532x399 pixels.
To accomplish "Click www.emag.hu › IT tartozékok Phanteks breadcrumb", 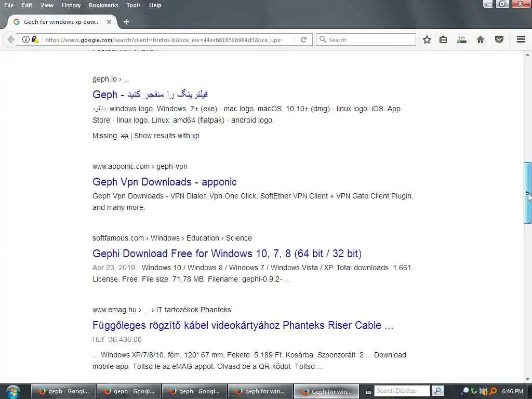I will [162, 310].
